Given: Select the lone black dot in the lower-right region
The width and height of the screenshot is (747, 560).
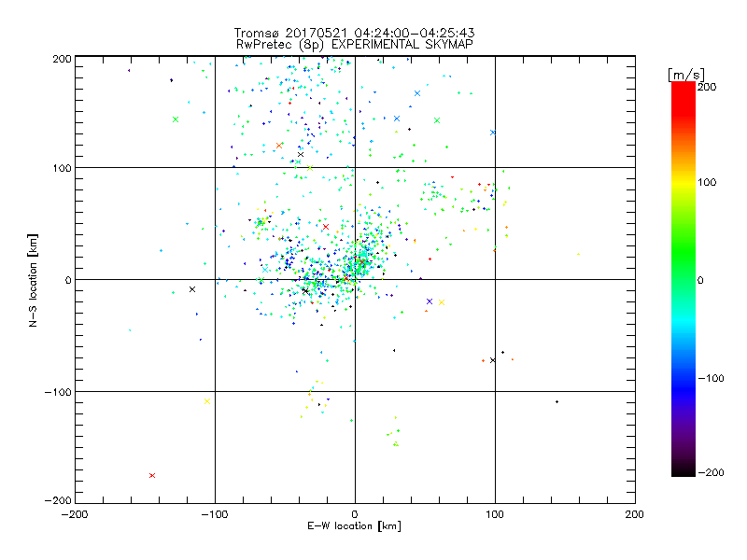Looking at the screenshot, I should [557, 402].
